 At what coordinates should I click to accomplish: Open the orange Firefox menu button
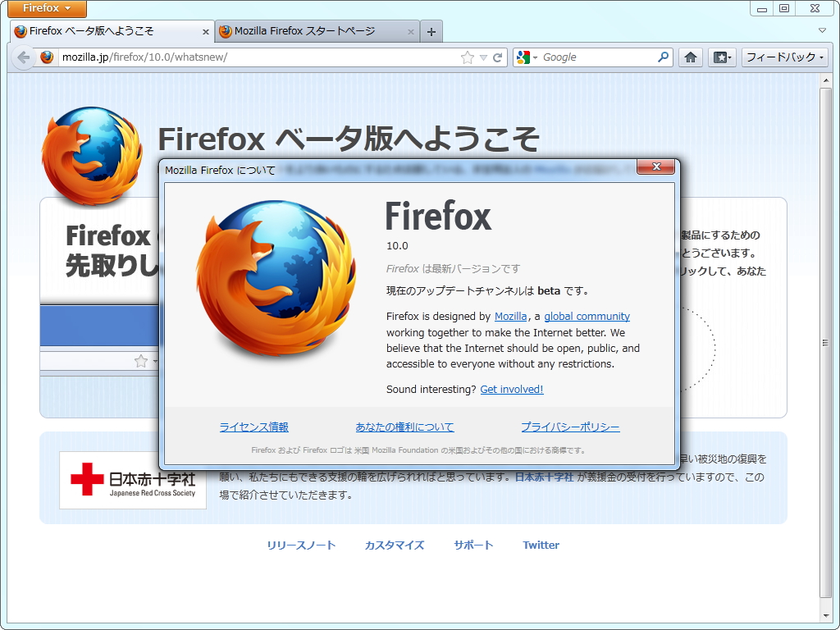click(46, 8)
